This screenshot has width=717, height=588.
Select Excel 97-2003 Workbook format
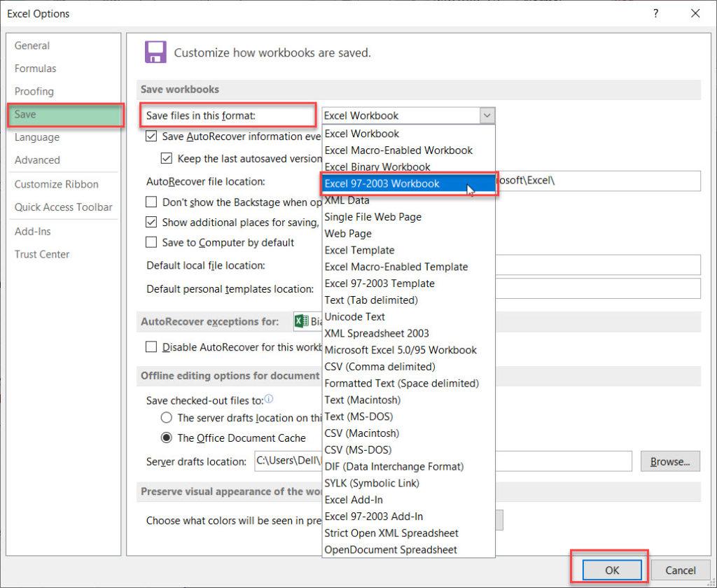pos(409,183)
